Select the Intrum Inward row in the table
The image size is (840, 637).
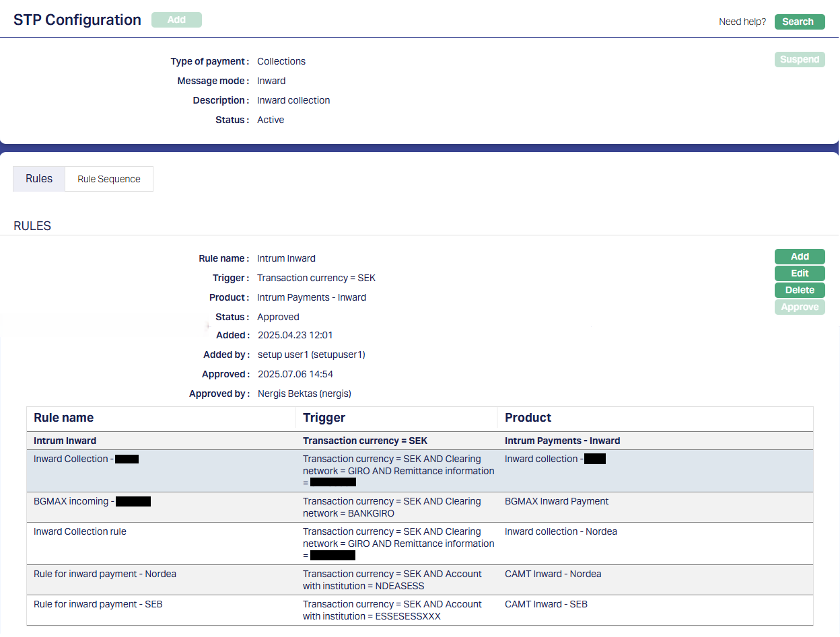tap(65, 441)
